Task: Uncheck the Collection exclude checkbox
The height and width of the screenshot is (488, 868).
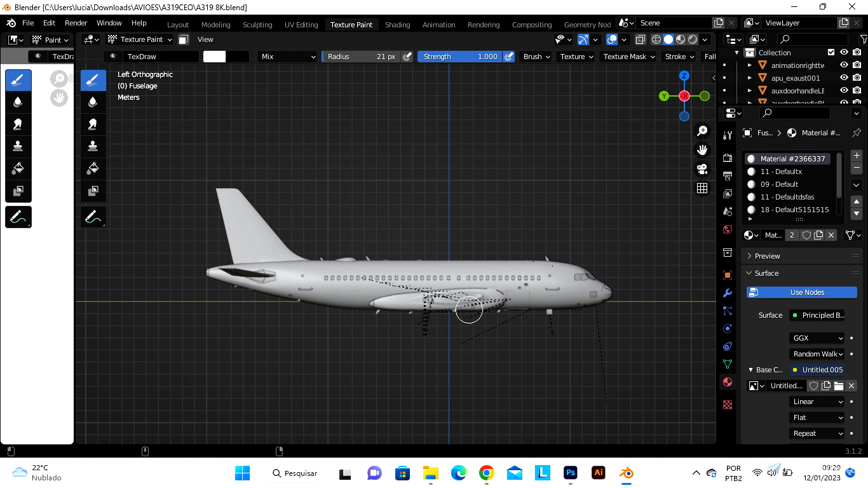Action: pyautogui.click(x=831, y=53)
